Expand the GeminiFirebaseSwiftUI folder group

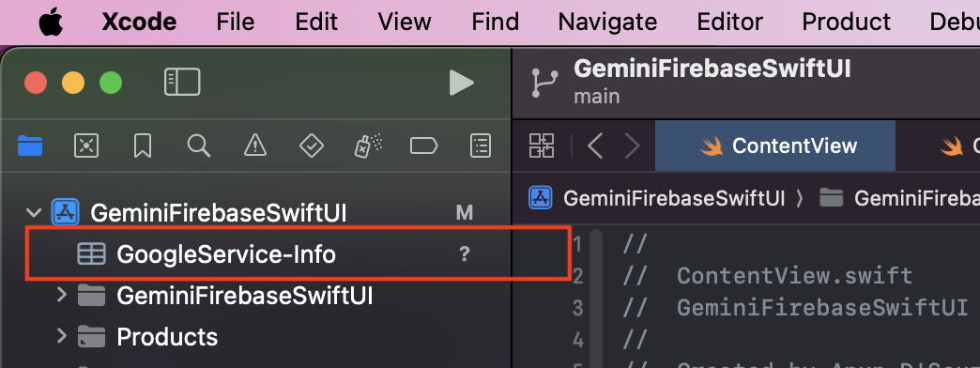tap(61, 294)
